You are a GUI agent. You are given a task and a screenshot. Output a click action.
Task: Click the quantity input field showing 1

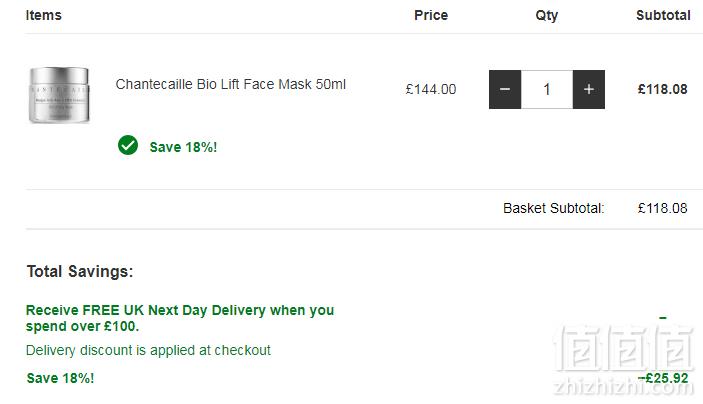[x=547, y=89]
